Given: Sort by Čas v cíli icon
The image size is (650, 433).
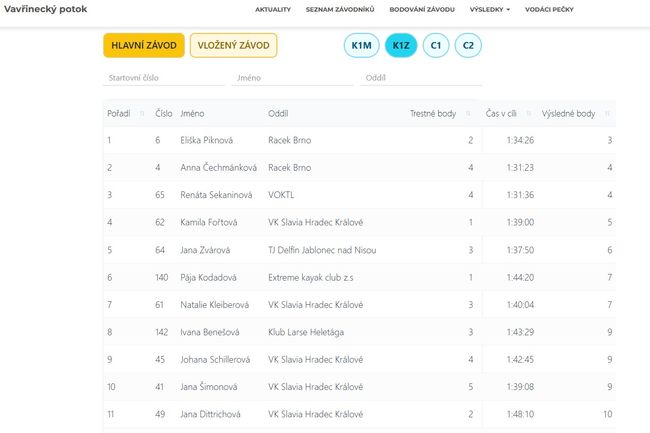Looking at the screenshot, I should point(527,114).
